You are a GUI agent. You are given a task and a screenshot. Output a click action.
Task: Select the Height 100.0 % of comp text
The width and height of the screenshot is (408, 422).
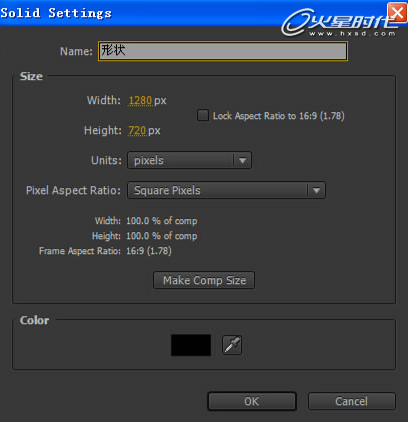(161, 236)
